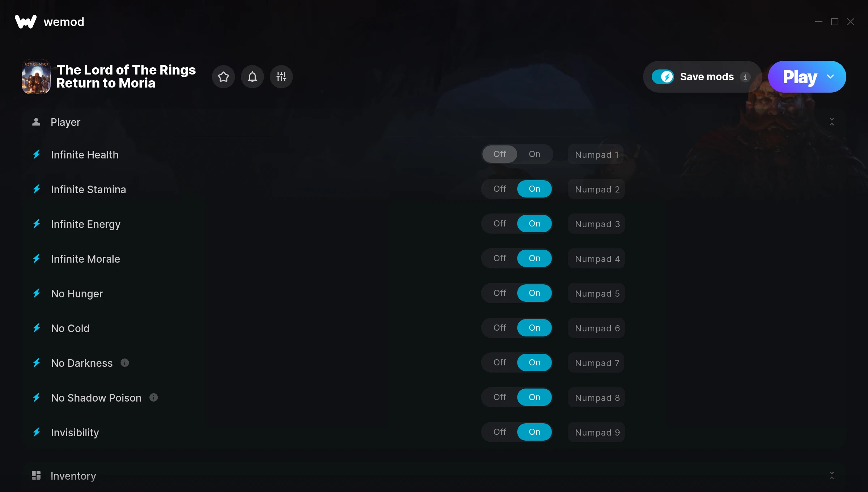The width and height of the screenshot is (868, 492).
Task: Select the game thumbnail image
Action: [x=37, y=76]
